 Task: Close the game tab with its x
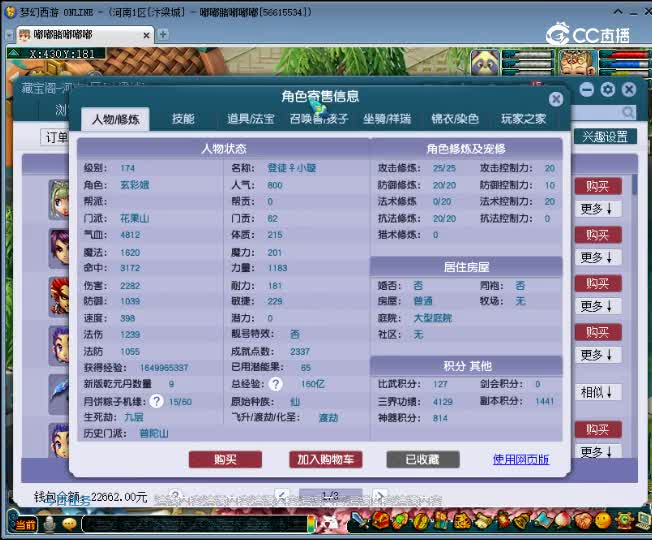(x=146, y=36)
